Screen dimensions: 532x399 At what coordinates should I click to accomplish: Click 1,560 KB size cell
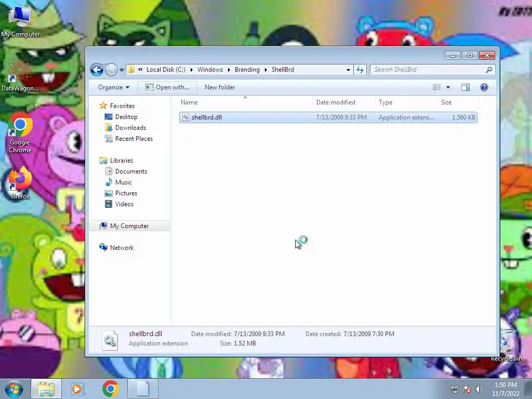click(x=463, y=117)
